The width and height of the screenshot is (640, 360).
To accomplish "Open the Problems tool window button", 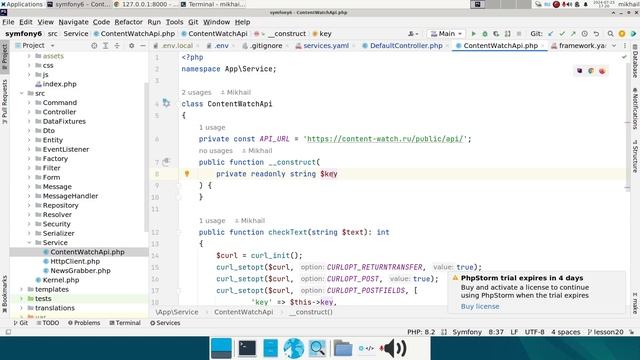I will [84, 323].
